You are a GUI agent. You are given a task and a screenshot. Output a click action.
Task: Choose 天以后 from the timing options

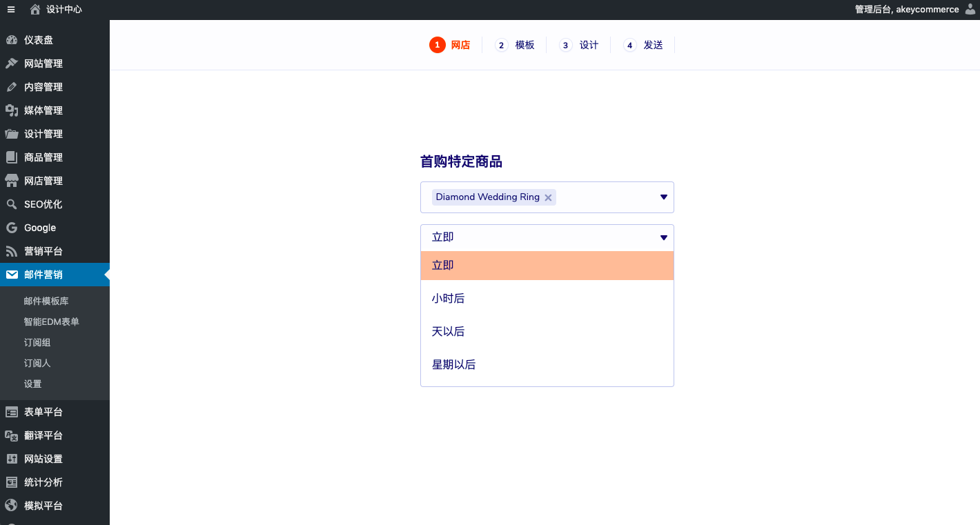point(448,332)
